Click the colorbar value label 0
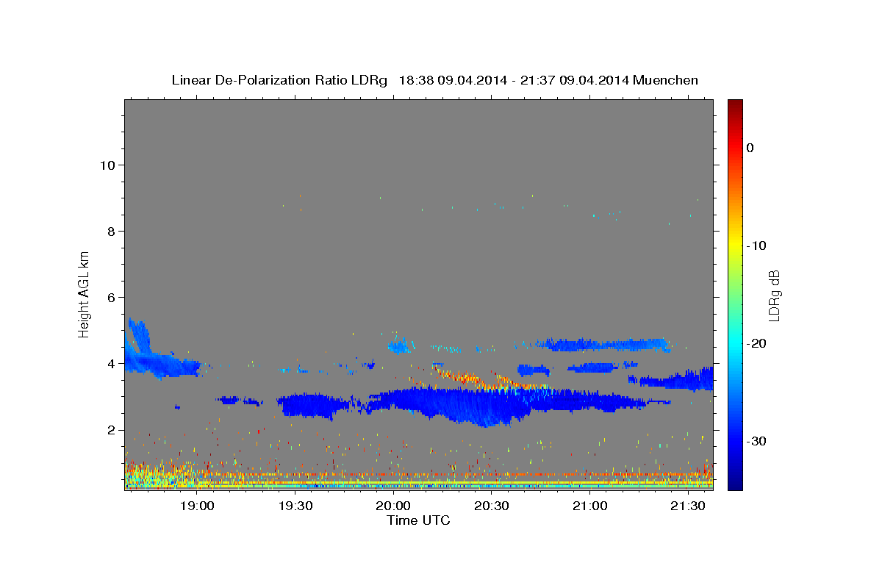 point(750,148)
